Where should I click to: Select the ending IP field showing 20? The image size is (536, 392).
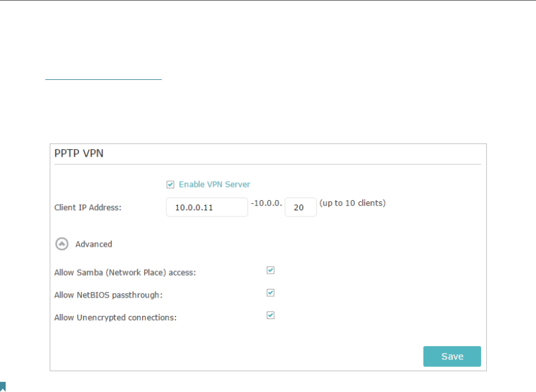301,207
